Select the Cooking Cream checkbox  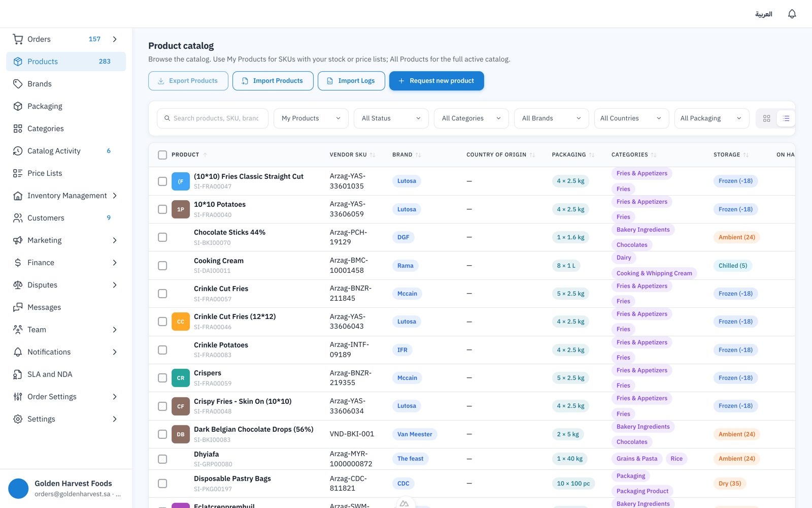point(162,266)
